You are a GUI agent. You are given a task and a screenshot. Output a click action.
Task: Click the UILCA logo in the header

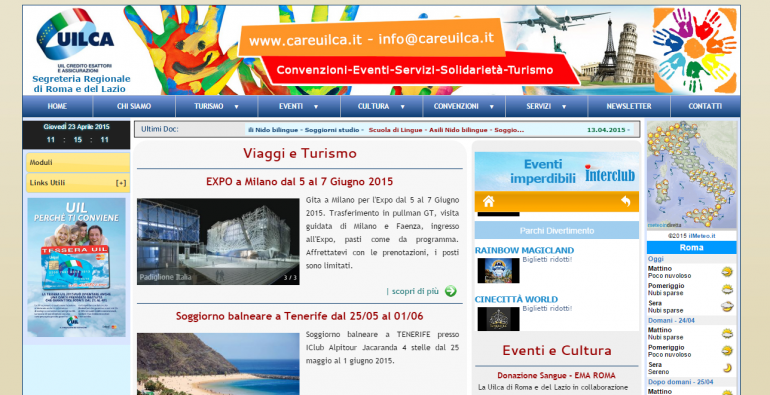point(75,34)
